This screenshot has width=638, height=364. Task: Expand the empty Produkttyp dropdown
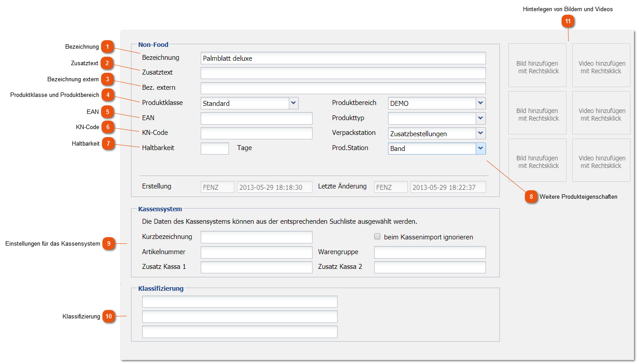click(x=437, y=118)
